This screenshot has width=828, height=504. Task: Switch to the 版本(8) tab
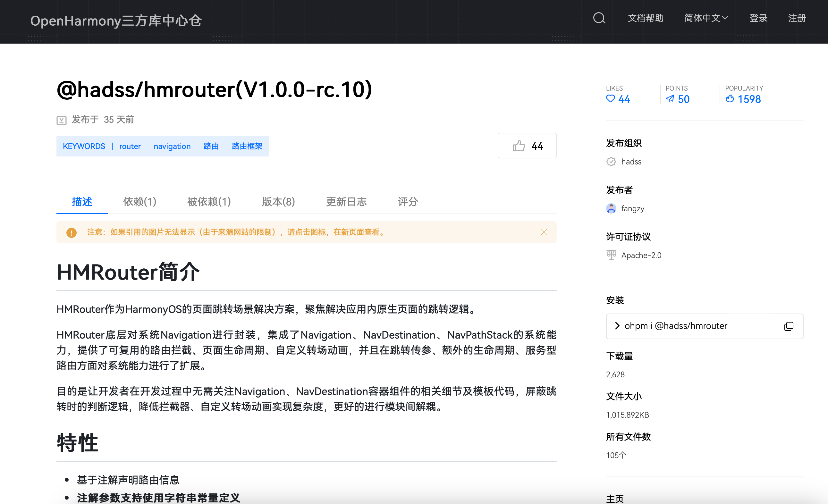click(278, 202)
